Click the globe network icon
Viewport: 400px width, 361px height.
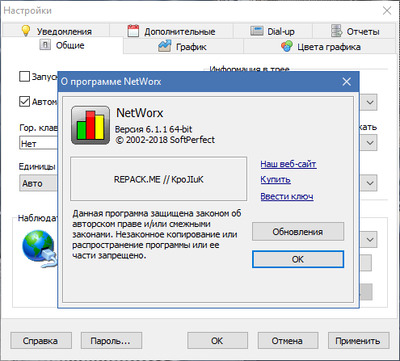click(x=39, y=247)
